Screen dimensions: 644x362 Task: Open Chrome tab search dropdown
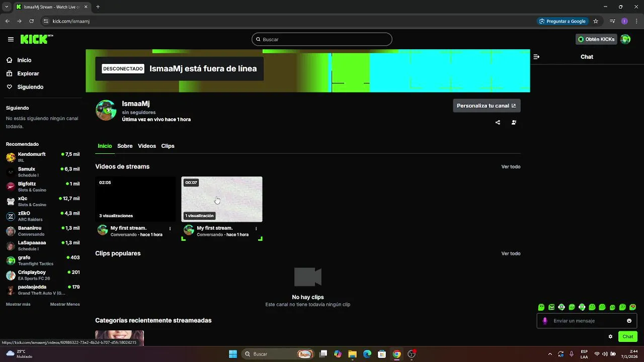click(x=7, y=7)
